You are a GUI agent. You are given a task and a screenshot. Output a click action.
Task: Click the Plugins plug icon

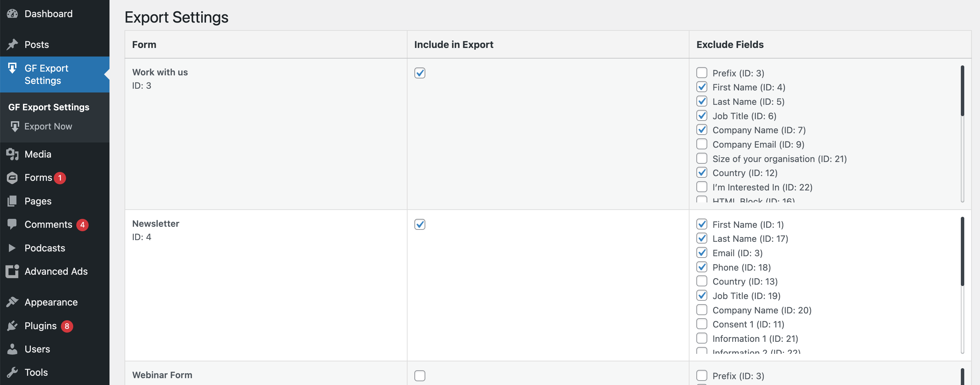click(x=12, y=326)
